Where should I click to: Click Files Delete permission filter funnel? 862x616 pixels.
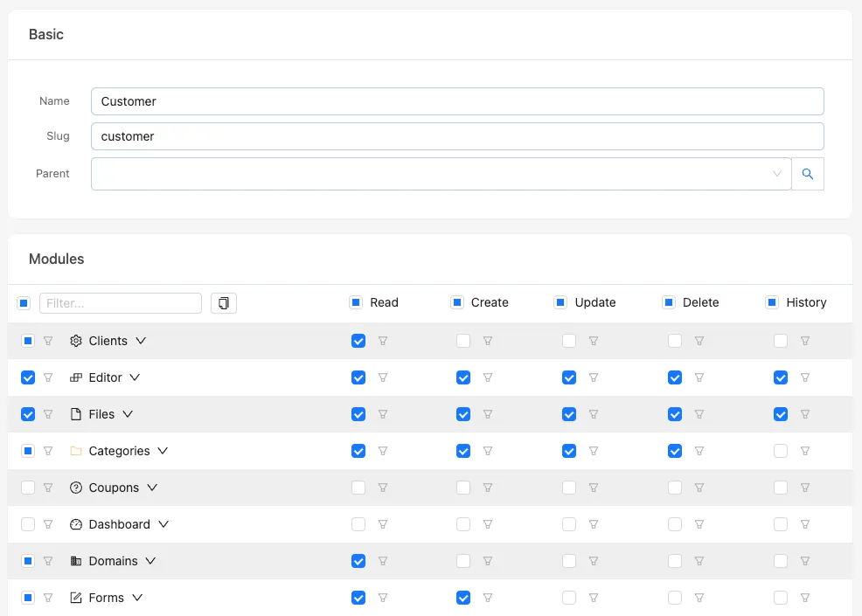699,414
